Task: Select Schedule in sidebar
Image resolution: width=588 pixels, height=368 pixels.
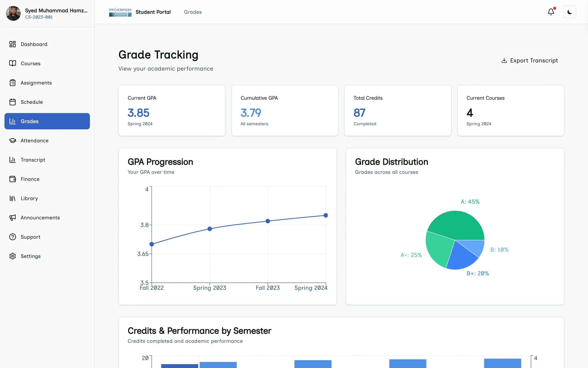Action: (x=47, y=102)
